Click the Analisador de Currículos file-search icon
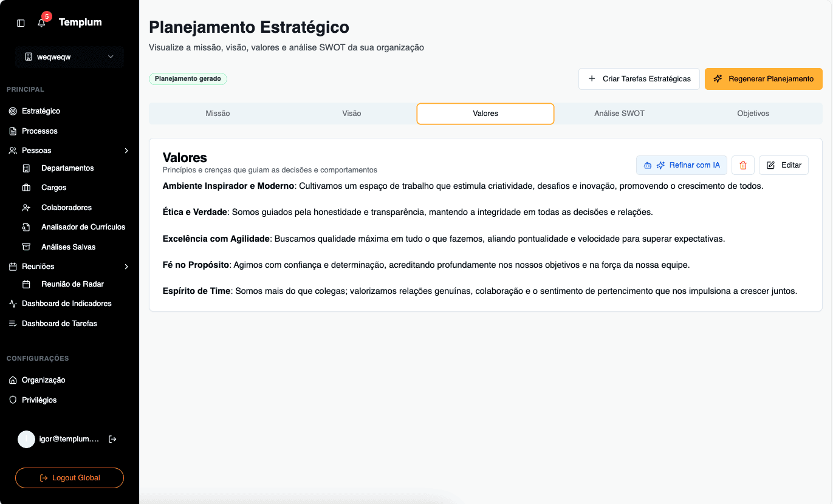The image size is (833, 504). click(x=26, y=227)
